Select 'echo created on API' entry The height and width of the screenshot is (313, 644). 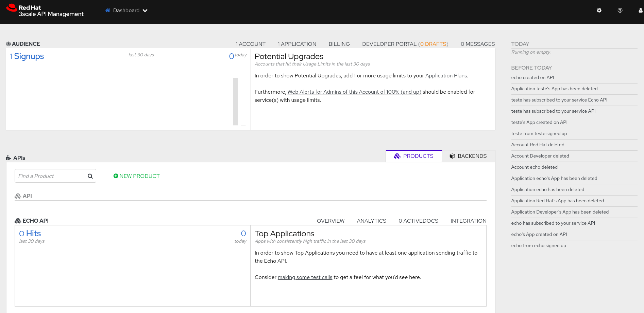[532, 78]
